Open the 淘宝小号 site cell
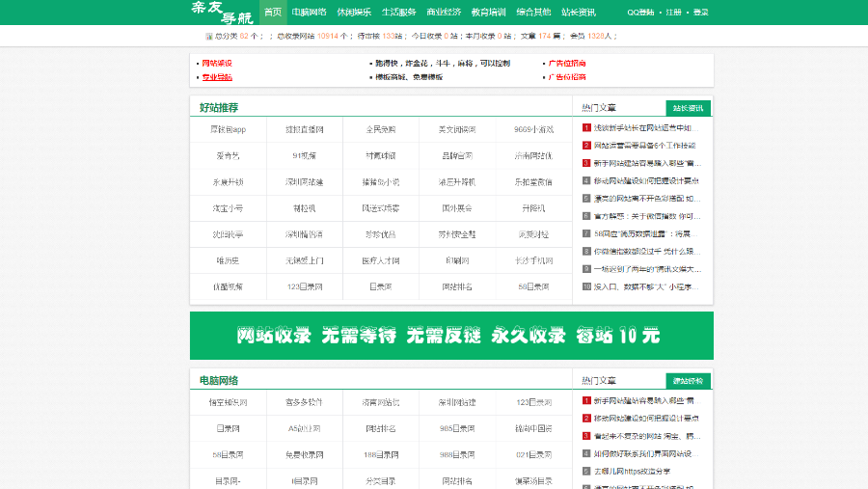The image size is (868, 489). pos(228,208)
